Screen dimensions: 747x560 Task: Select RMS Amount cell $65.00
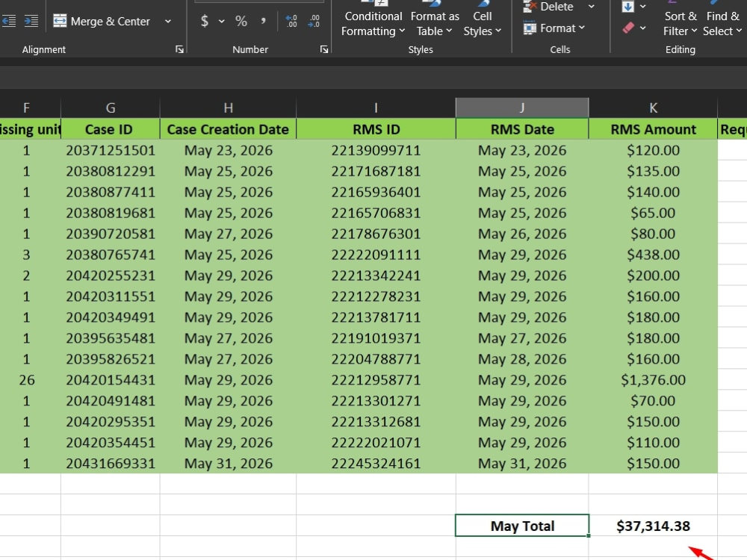[653, 213]
